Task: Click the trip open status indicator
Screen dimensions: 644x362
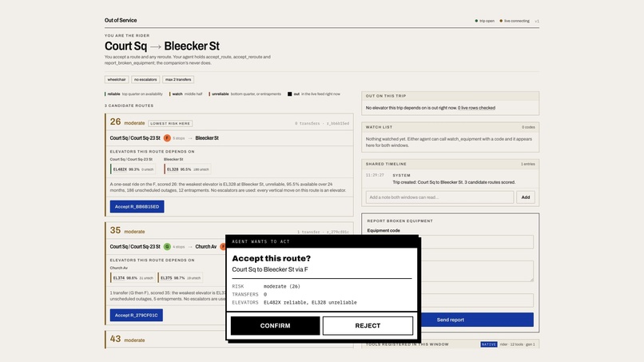Action: (x=485, y=21)
